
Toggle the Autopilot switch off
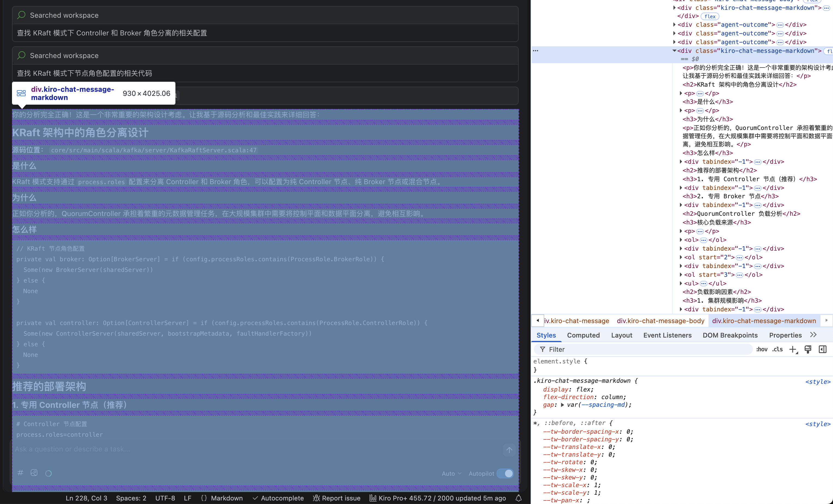click(x=505, y=473)
